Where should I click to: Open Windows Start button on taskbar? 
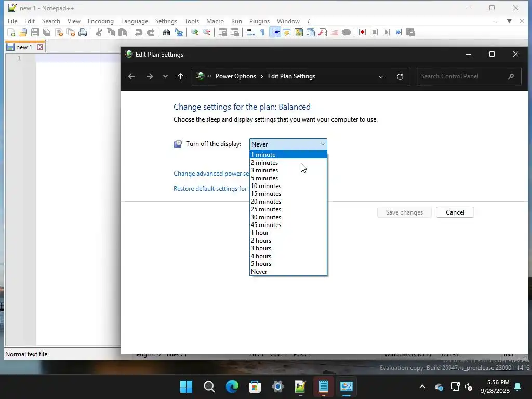point(186,387)
